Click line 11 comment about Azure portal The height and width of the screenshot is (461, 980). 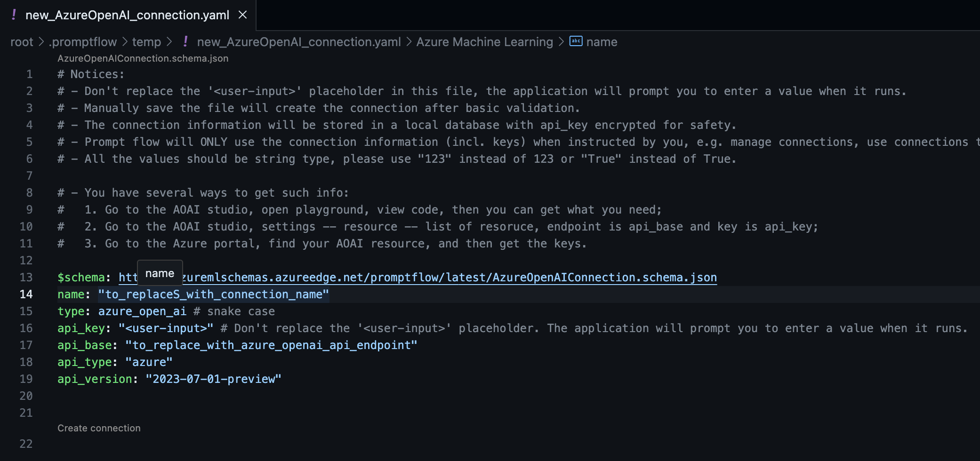[x=322, y=244]
